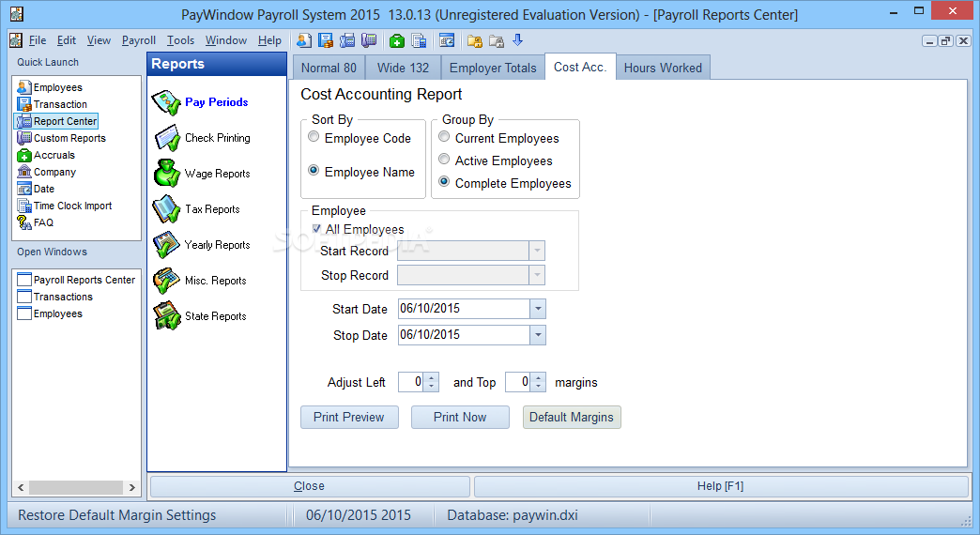Open the Window menu
Screen dimensions: 980x535
tap(226, 40)
